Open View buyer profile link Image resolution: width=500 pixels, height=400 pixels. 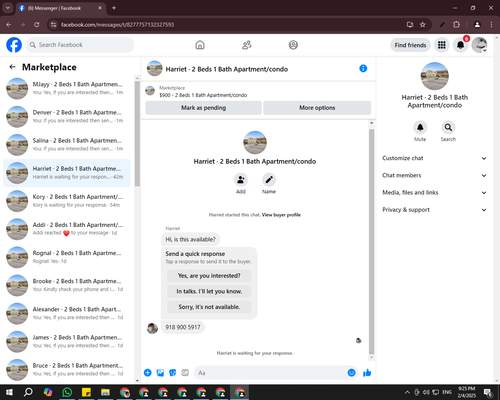point(281,215)
